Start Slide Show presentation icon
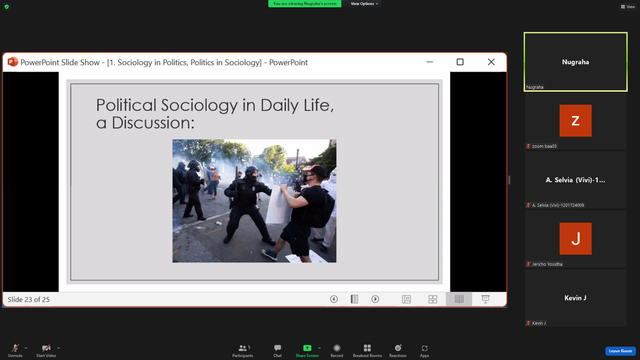Image resolution: width=640 pixels, height=360 pixels. [485, 299]
